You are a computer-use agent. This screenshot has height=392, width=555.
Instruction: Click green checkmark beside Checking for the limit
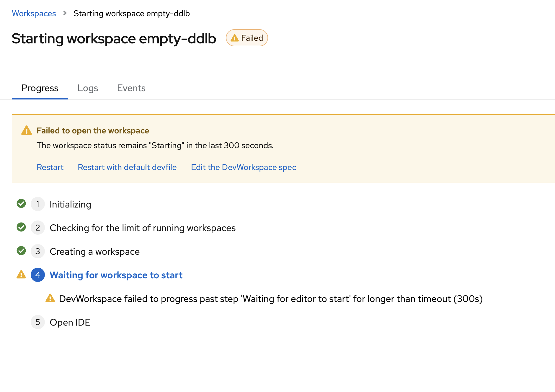coord(21,227)
